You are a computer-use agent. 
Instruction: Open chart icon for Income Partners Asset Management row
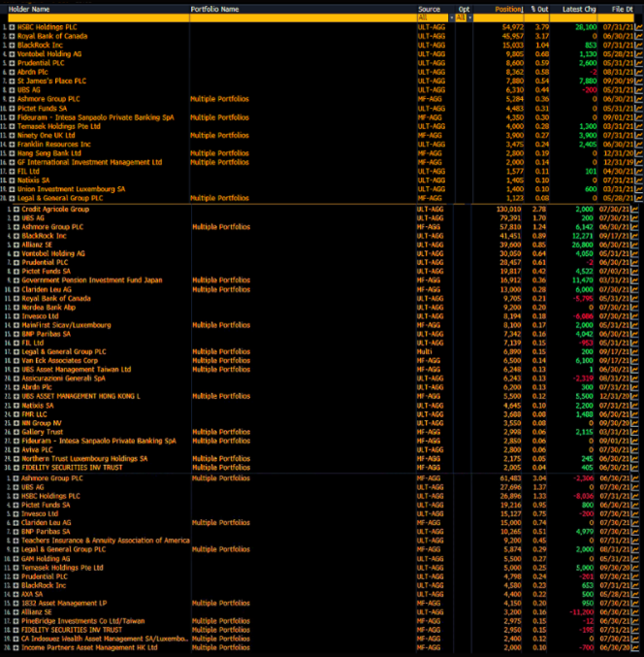point(635,648)
